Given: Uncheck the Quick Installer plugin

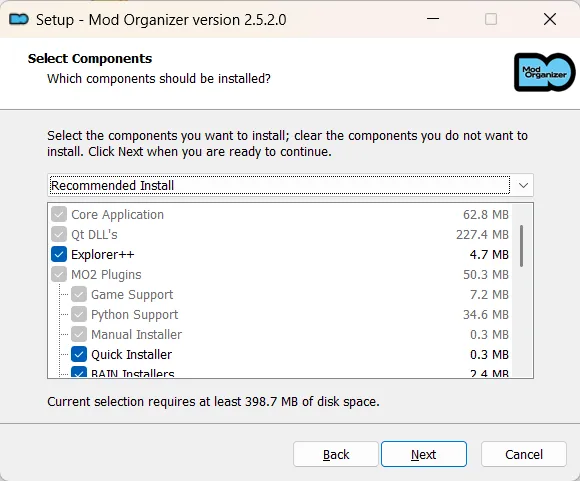Looking at the screenshot, I should coord(79,354).
